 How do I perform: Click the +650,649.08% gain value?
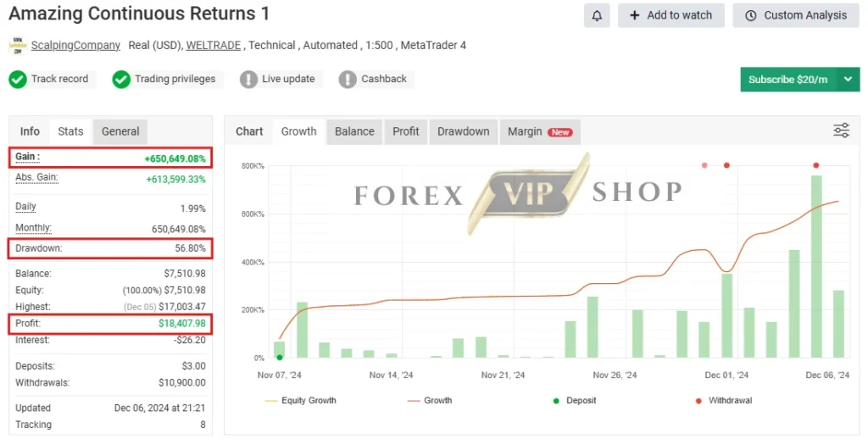click(x=175, y=158)
